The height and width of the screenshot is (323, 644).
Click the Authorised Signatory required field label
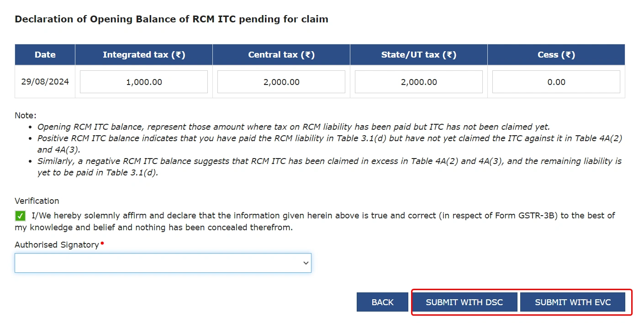[x=56, y=244]
